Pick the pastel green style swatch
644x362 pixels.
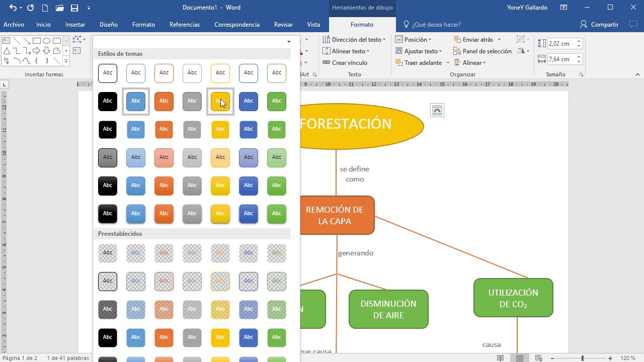click(x=277, y=157)
